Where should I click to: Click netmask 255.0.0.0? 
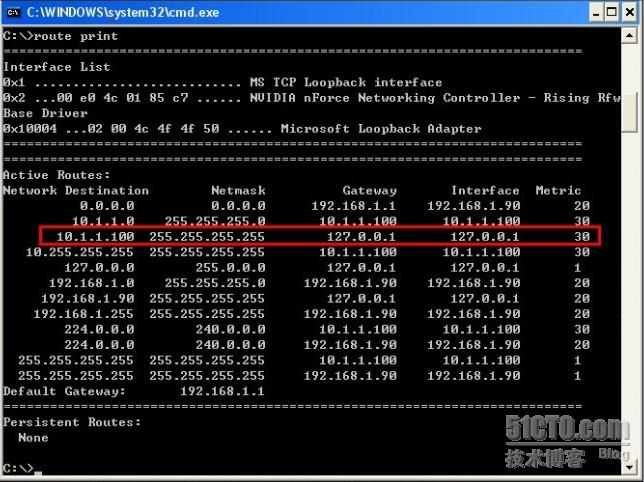[230, 268]
